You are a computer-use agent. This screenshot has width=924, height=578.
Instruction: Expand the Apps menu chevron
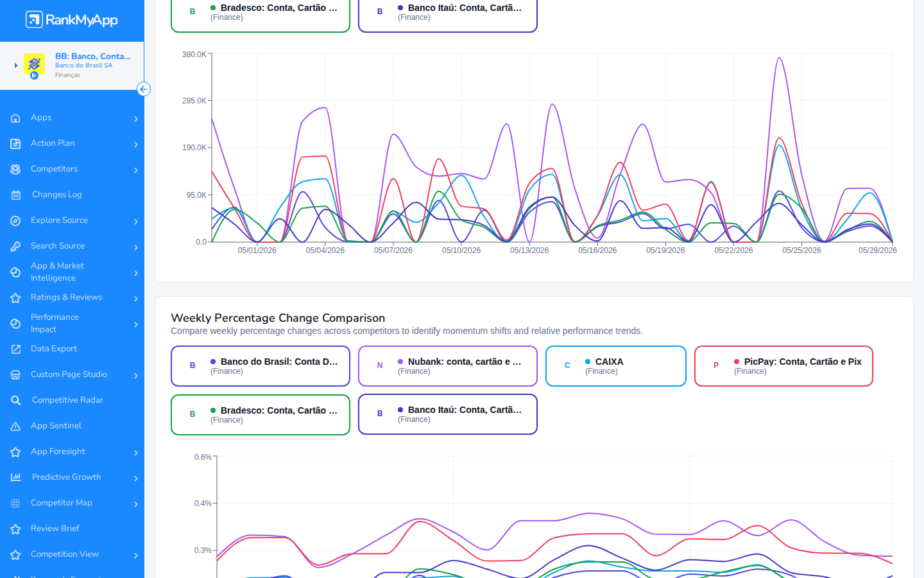[x=136, y=119]
